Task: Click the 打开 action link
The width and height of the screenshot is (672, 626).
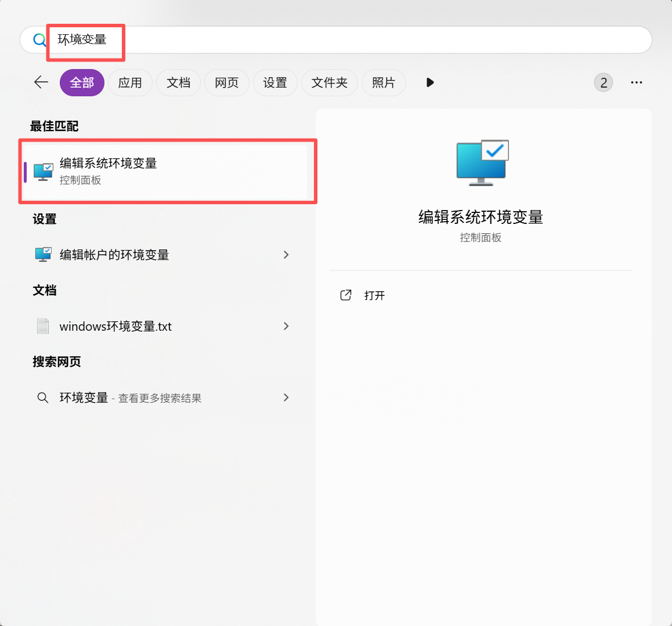Action: pyautogui.click(x=374, y=295)
